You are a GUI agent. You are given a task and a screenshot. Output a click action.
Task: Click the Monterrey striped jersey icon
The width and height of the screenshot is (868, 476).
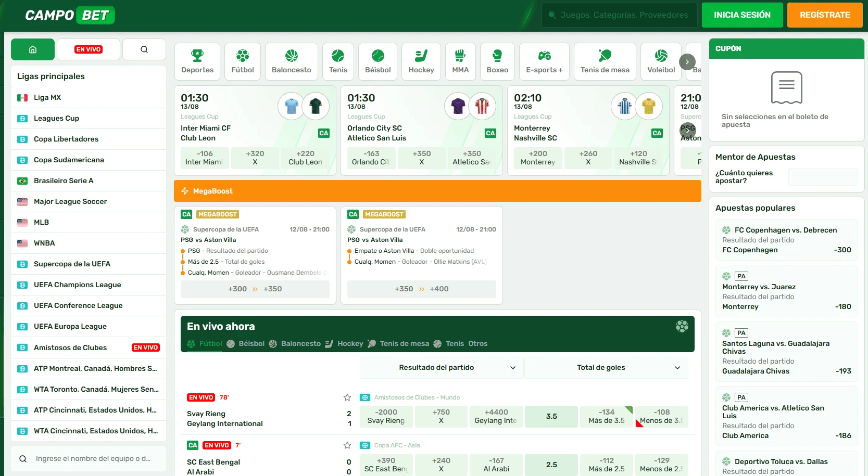pos(625,106)
